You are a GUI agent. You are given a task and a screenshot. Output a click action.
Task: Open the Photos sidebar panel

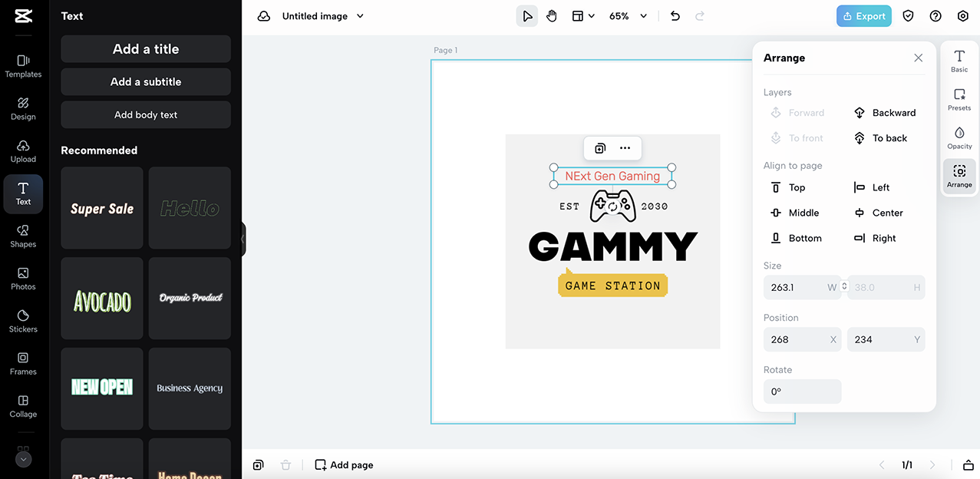point(23,279)
